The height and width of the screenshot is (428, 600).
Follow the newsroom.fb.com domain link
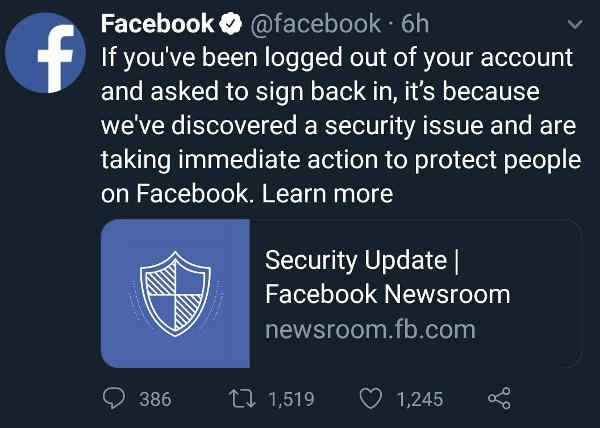click(370, 330)
